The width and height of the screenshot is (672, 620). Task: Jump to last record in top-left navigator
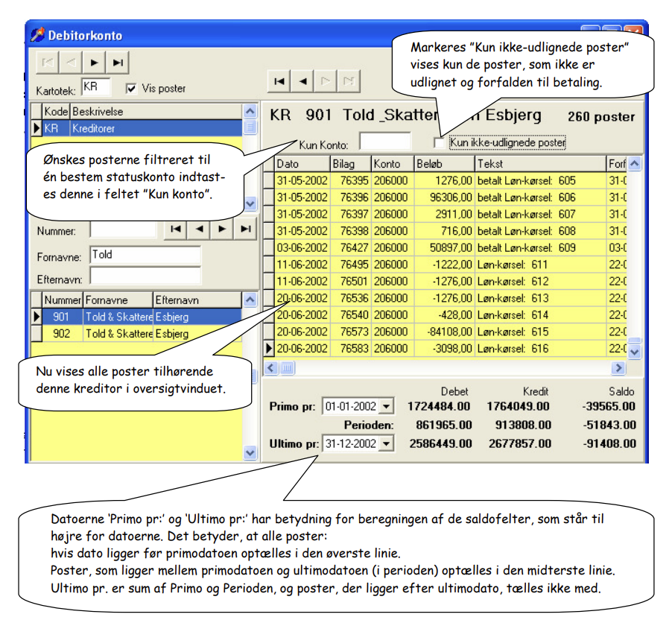pos(118,63)
